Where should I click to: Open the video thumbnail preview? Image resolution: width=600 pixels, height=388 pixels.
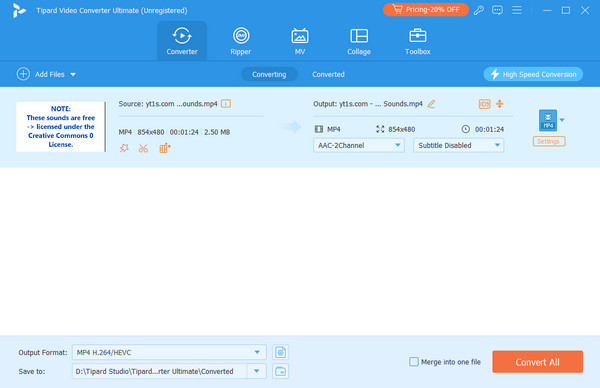61,127
